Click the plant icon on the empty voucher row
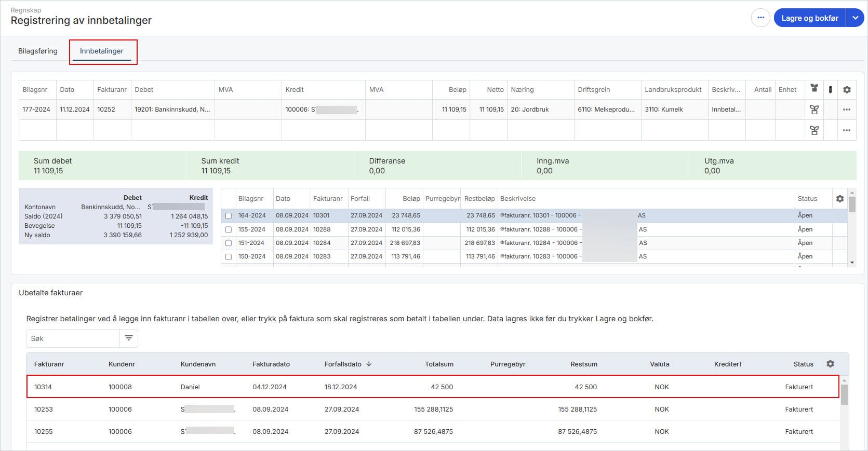Viewport: 868px width, 451px height. pyautogui.click(x=814, y=130)
